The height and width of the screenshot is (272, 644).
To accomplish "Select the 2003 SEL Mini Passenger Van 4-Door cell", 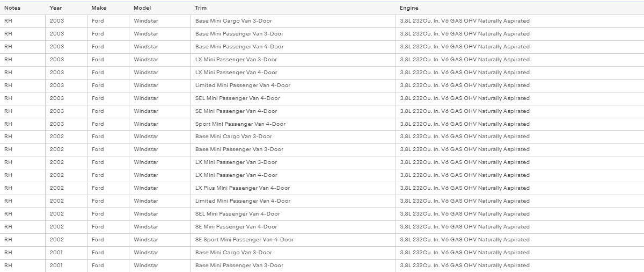I will click(294, 98).
